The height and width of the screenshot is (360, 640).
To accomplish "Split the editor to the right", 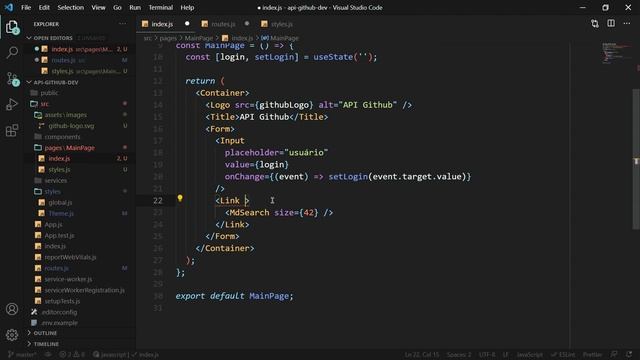I will point(611,24).
